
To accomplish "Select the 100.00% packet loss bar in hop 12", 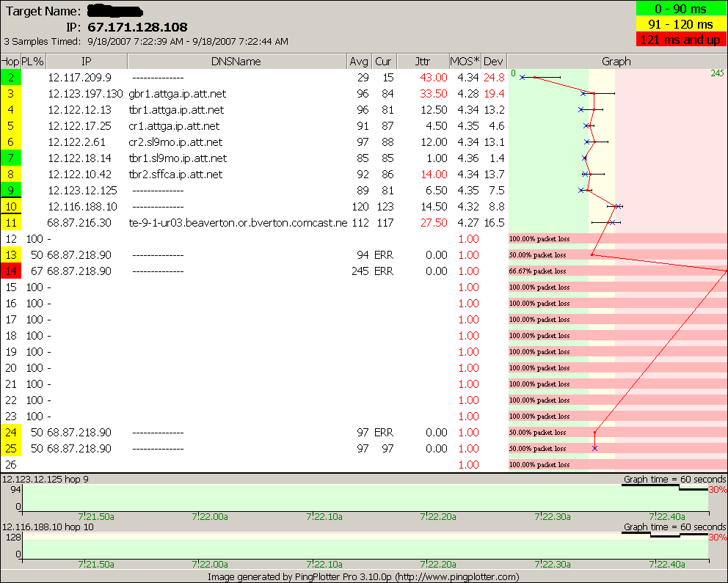I will (618, 239).
